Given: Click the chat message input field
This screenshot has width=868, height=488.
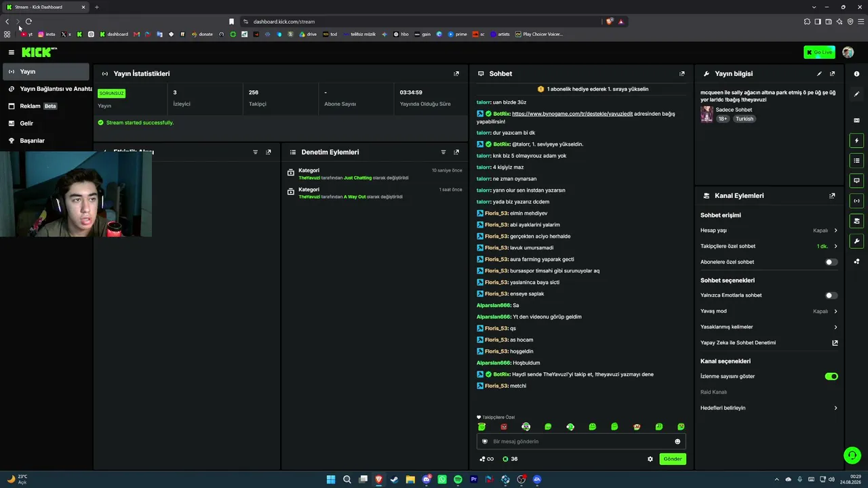Looking at the screenshot, I should (581, 441).
